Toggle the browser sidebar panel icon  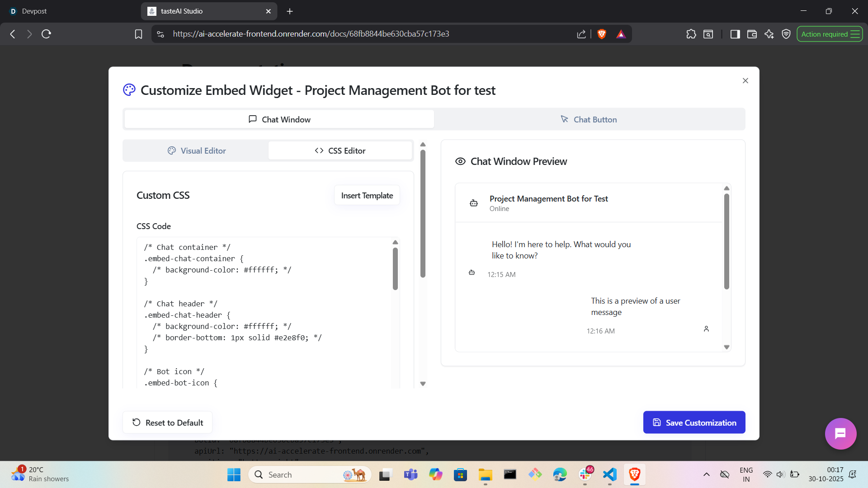(x=735, y=34)
